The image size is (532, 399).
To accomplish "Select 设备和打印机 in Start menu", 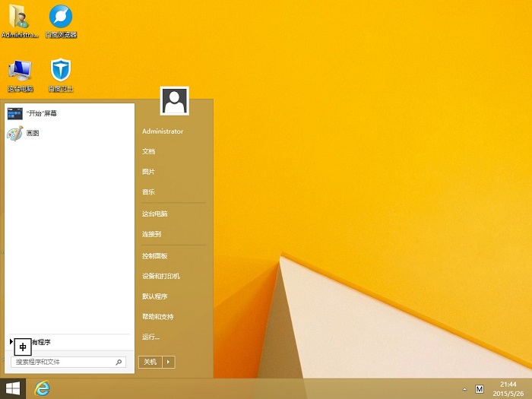I will point(160,276).
